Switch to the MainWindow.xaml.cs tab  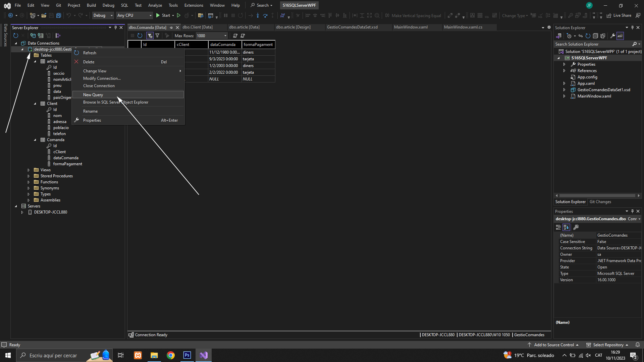coord(463,27)
